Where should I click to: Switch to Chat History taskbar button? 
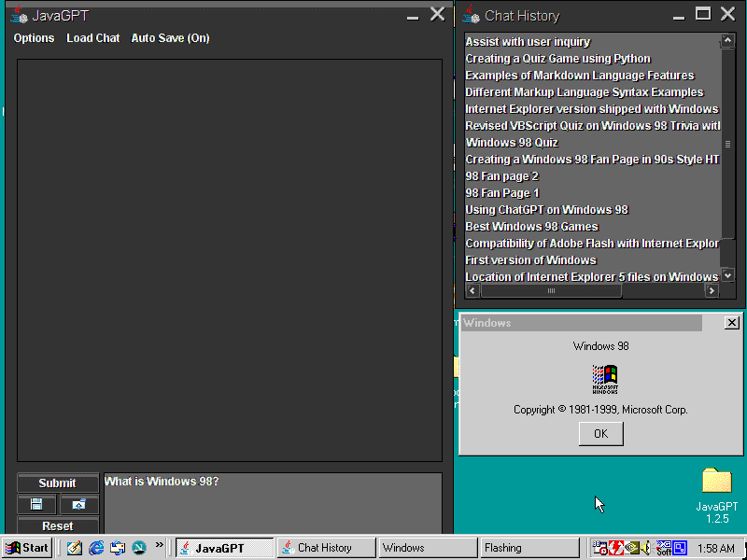(327, 548)
